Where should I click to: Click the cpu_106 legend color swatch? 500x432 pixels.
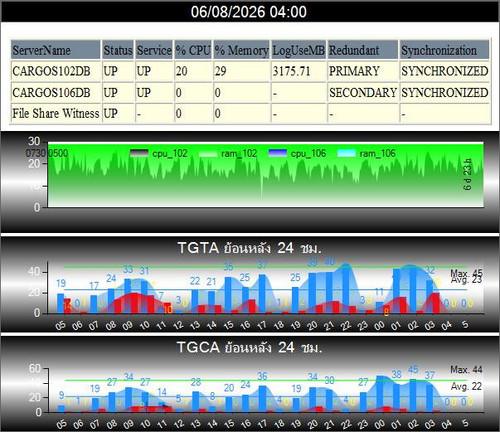[277, 153]
